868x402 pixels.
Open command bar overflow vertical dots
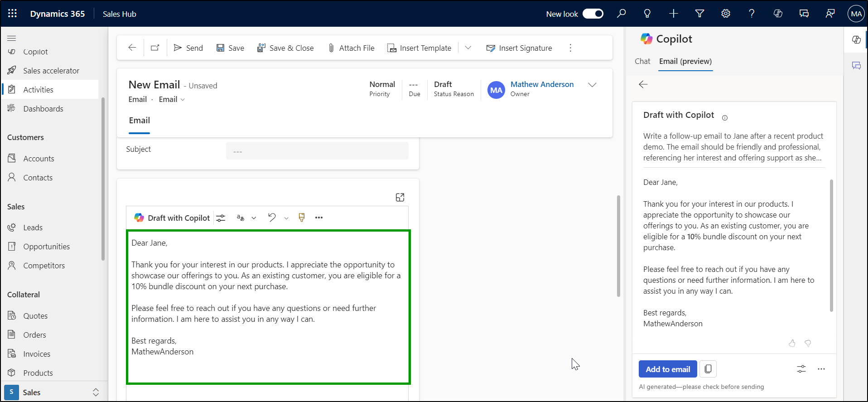point(570,48)
